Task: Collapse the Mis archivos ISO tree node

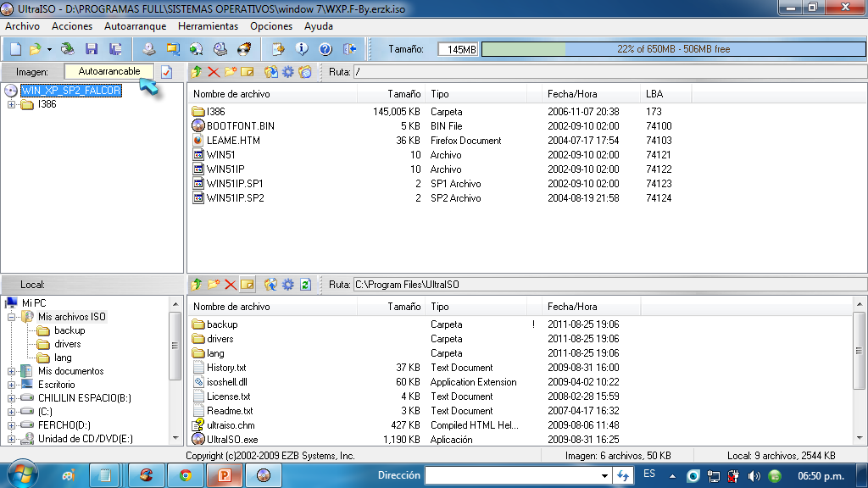Action: (11, 317)
